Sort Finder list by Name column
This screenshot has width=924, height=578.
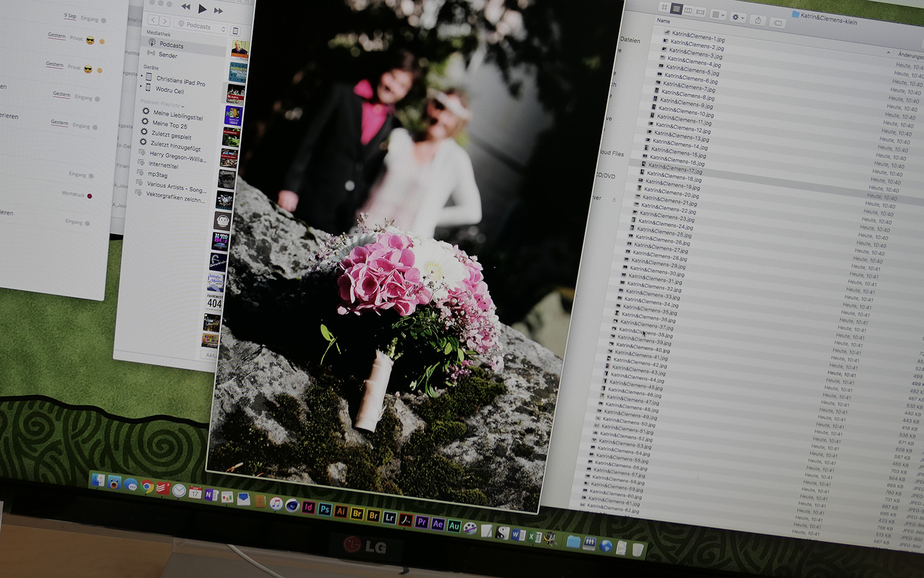663,21
